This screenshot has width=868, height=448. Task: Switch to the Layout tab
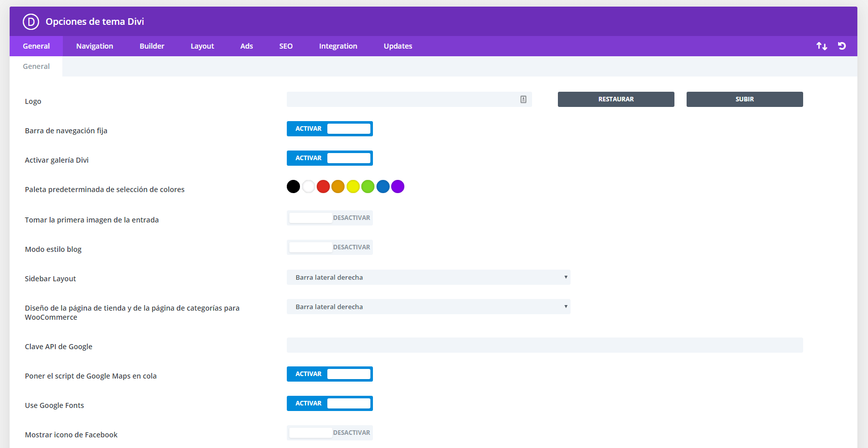pyautogui.click(x=202, y=46)
